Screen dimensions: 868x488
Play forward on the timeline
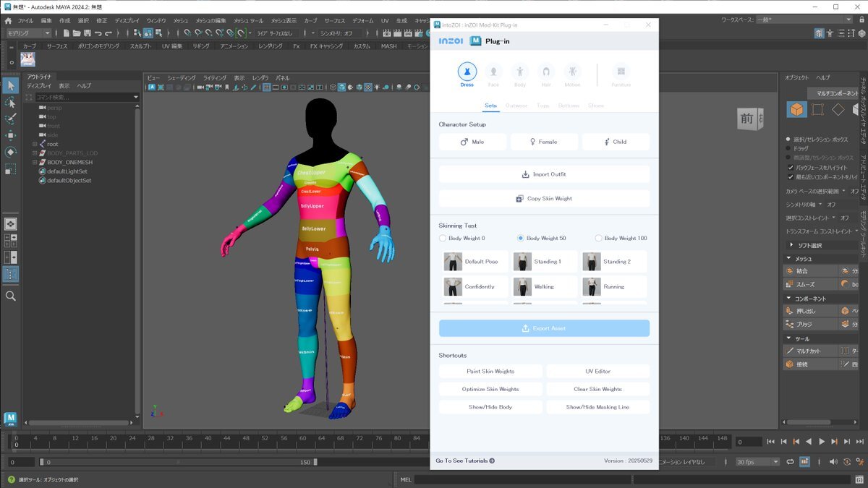(x=822, y=442)
